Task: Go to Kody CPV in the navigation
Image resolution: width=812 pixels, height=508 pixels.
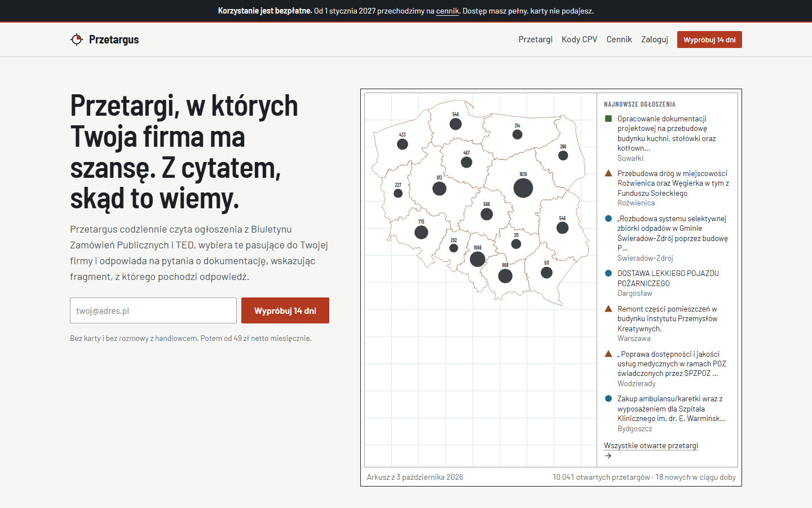Action: [x=579, y=40]
